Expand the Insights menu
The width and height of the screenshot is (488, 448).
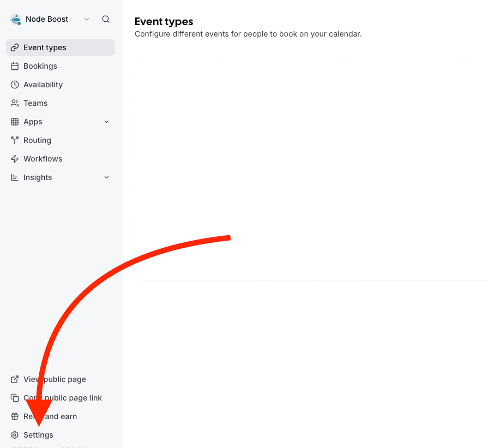pyautogui.click(x=106, y=177)
